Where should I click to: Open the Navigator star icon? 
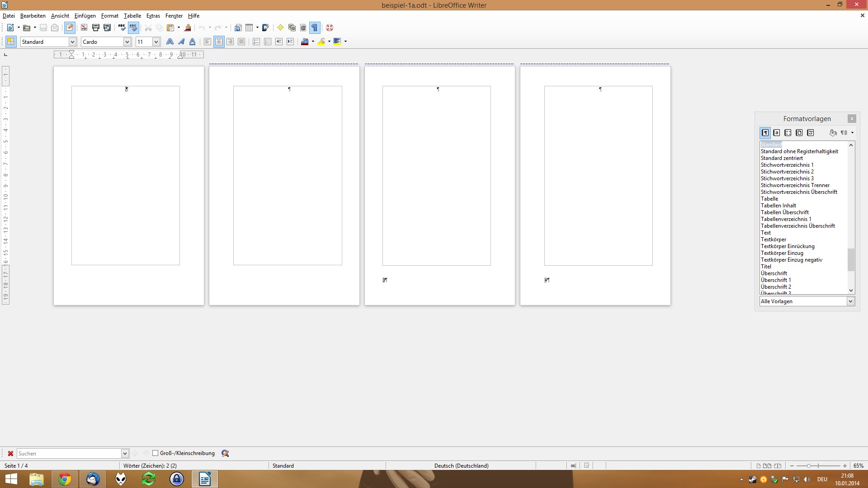pyautogui.click(x=280, y=28)
